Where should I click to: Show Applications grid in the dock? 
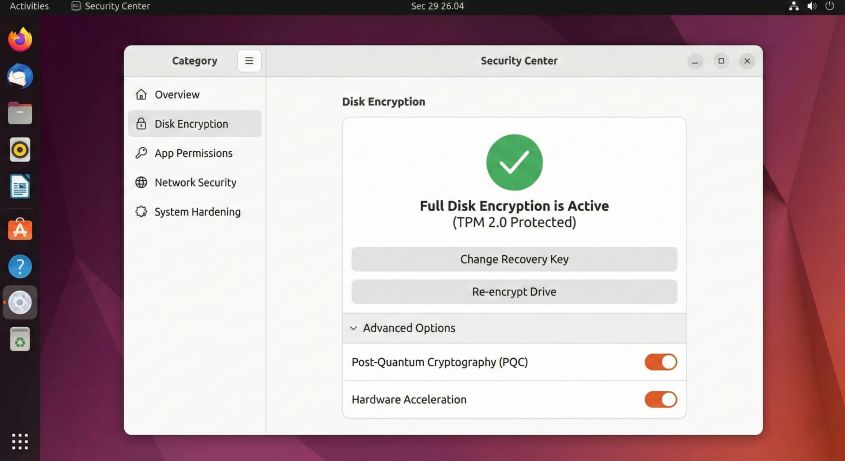[x=20, y=441]
